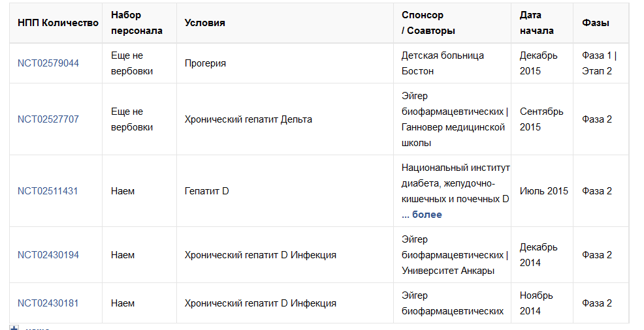Image resolution: width=644 pixels, height=330 pixels.
Task: Select the 'Хронический гепатит Дельта' cell
Action: [248, 119]
